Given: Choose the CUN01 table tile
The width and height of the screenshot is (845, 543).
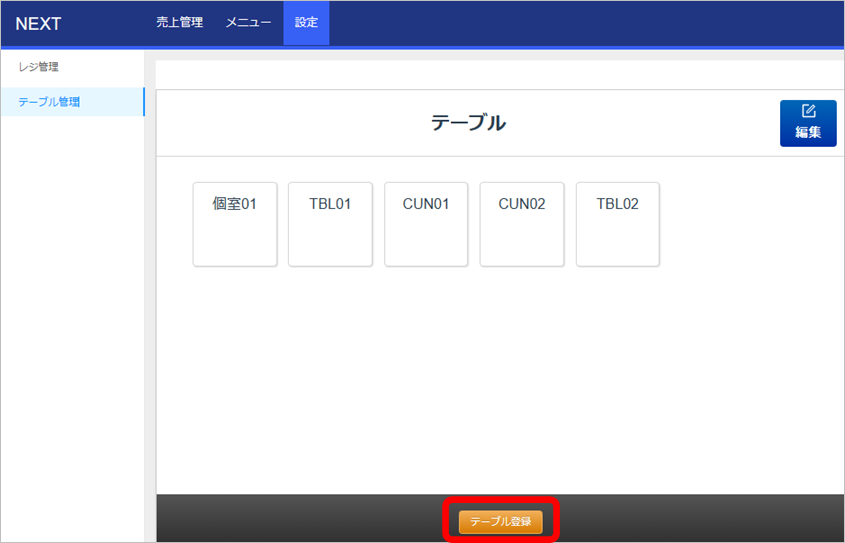Looking at the screenshot, I should coord(426,224).
